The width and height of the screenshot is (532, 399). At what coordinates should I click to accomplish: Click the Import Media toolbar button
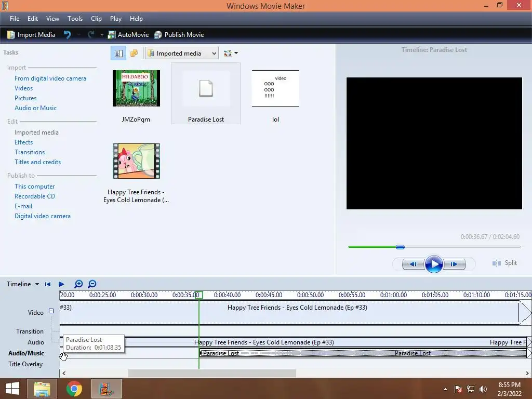31,35
